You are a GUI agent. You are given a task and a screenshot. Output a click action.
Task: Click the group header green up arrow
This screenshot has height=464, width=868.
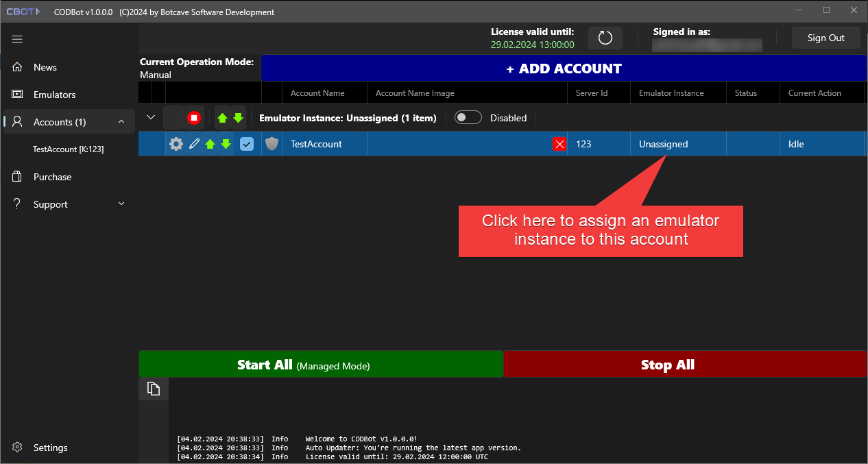click(222, 118)
